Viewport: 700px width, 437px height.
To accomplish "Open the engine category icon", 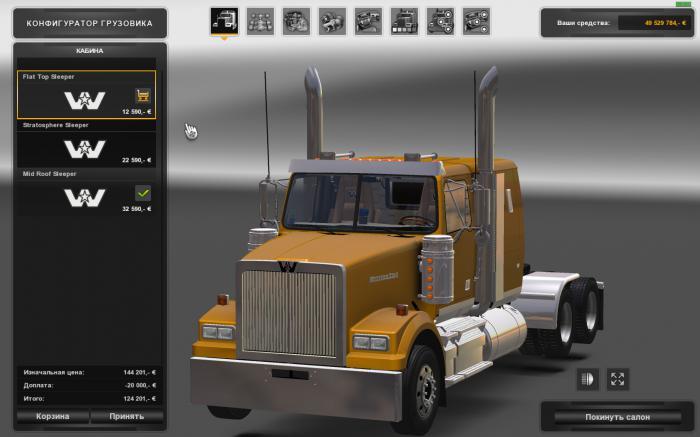I will pyautogui.click(x=296, y=21).
